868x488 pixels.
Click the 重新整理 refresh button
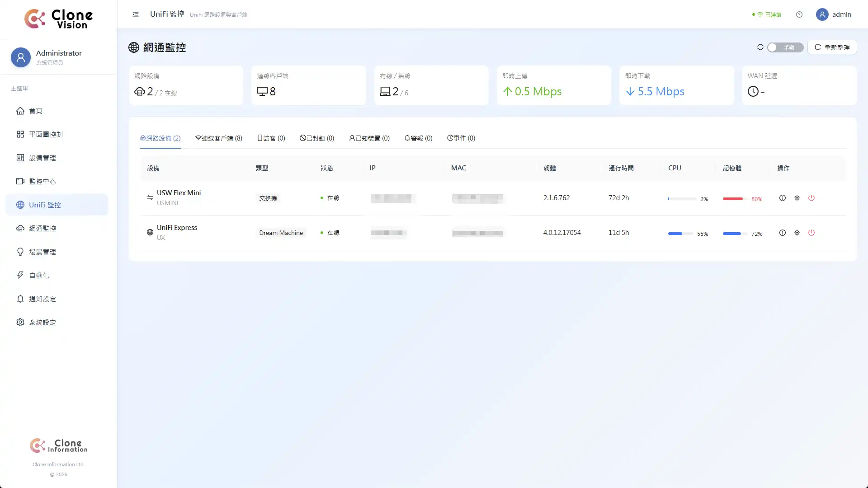(832, 47)
